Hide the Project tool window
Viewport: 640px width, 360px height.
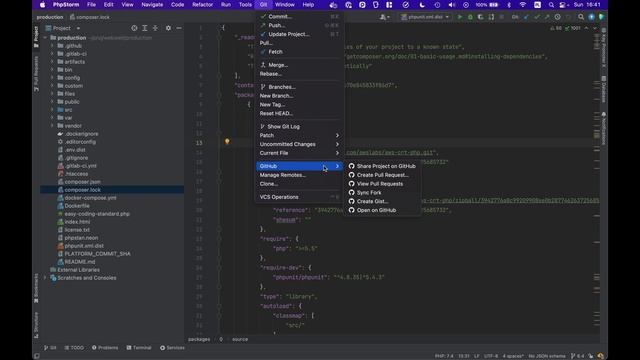(x=179, y=28)
